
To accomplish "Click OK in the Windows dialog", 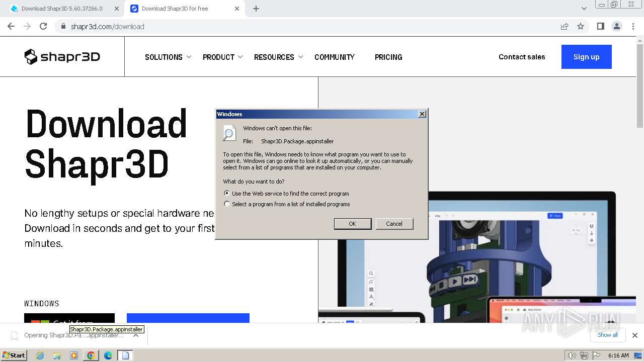I will 353,224.
